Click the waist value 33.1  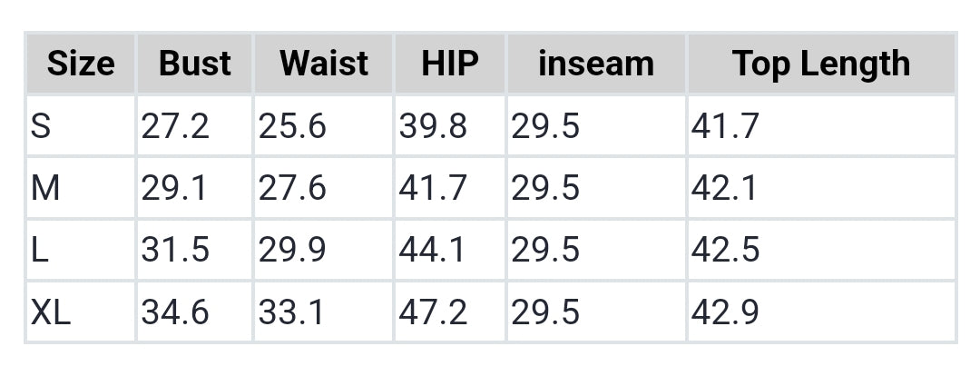(292, 312)
